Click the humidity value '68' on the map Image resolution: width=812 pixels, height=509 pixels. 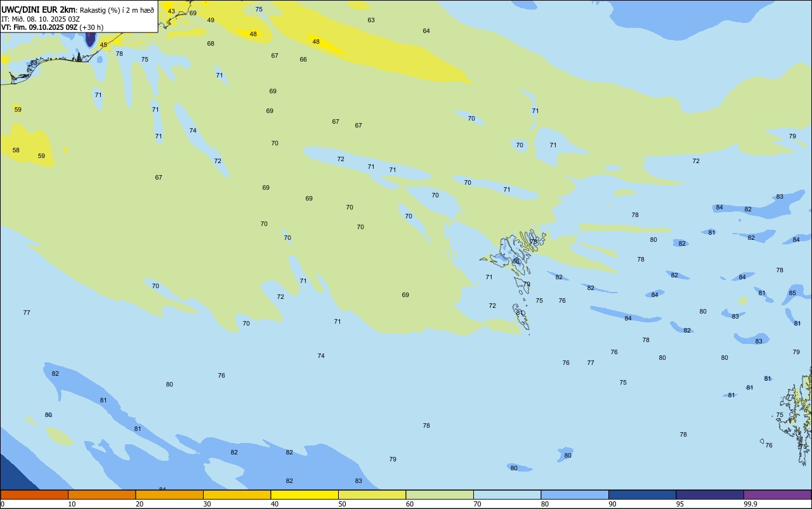point(211,44)
